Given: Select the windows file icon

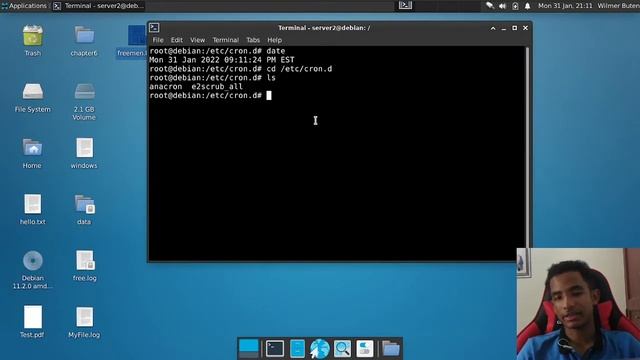Looking at the screenshot, I should (84, 148).
